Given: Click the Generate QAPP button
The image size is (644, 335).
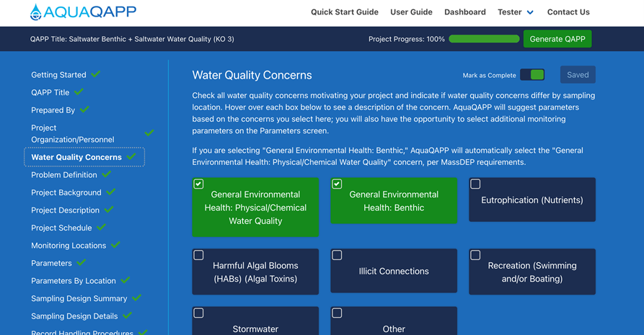Looking at the screenshot, I should tap(557, 39).
